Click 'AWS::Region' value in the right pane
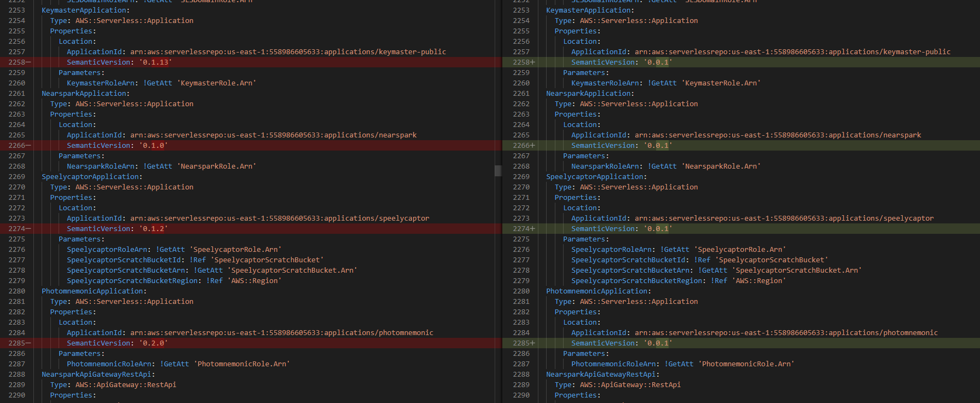Viewport: 980px width, 403px height. click(759, 281)
